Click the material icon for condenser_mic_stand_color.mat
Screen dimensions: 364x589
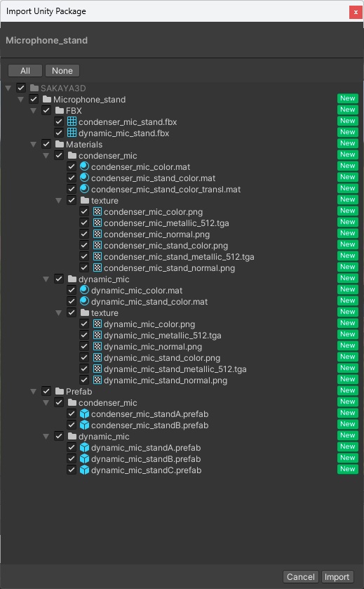pos(84,178)
